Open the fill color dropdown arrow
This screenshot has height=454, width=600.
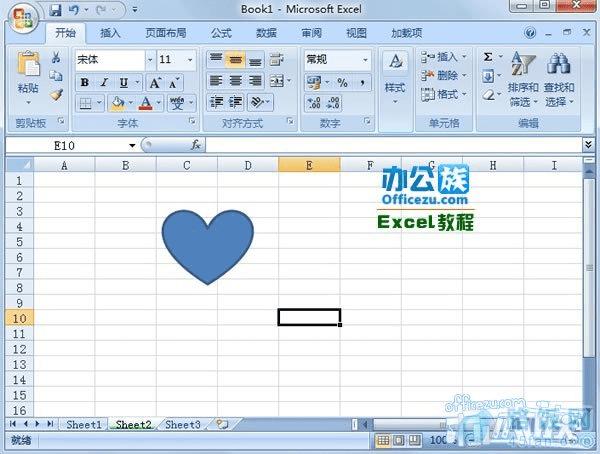130,103
